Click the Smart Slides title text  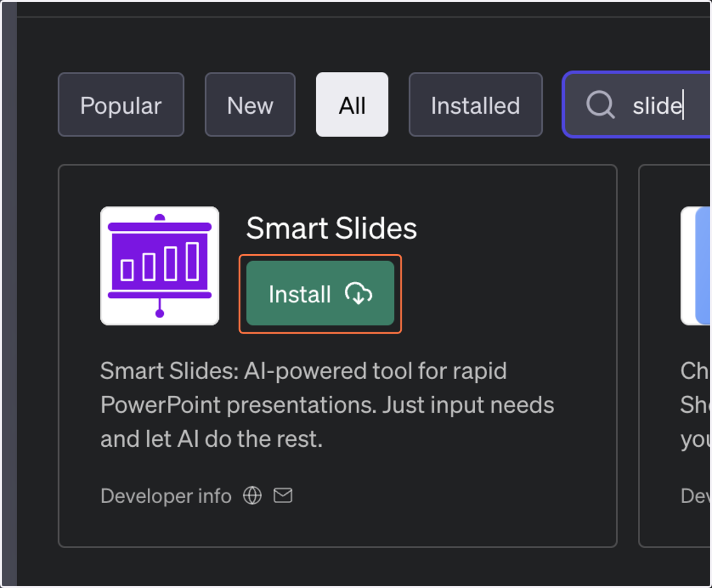click(x=332, y=228)
